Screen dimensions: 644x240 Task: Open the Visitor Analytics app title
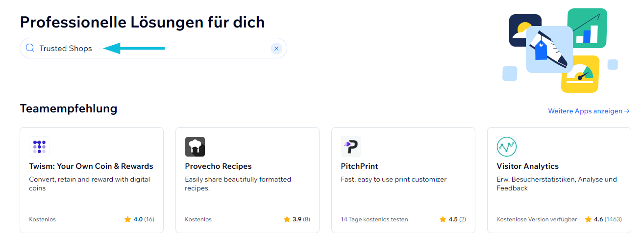(527, 166)
